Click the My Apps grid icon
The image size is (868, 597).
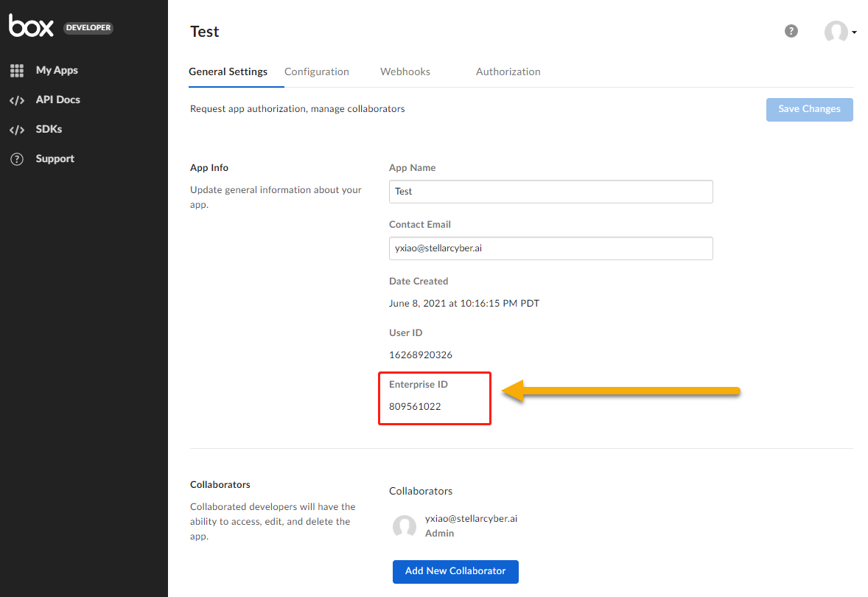coord(17,71)
